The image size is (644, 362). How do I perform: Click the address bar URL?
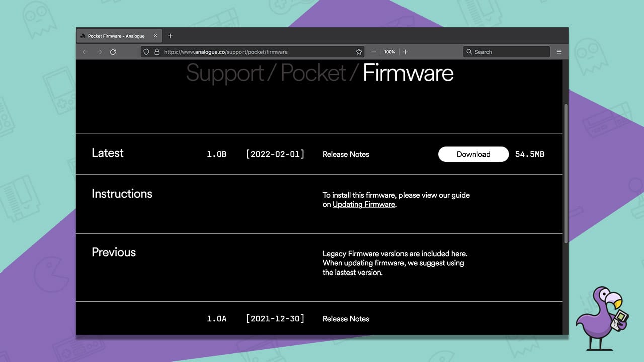point(226,52)
